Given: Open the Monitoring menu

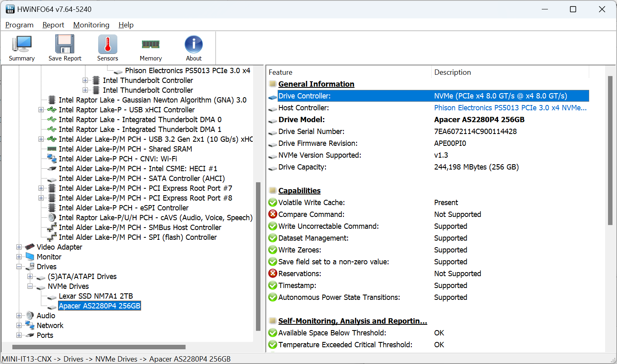Looking at the screenshot, I should point(91,25).
